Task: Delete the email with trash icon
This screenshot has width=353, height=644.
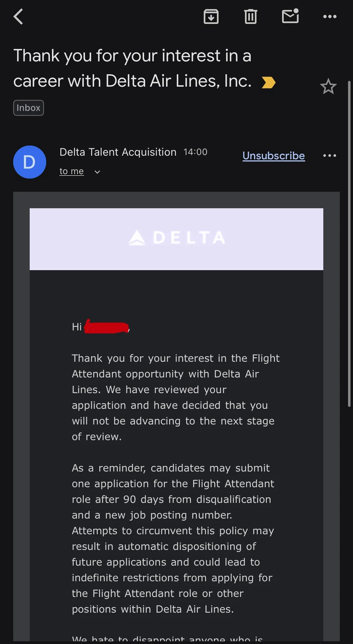Action: 251,17
